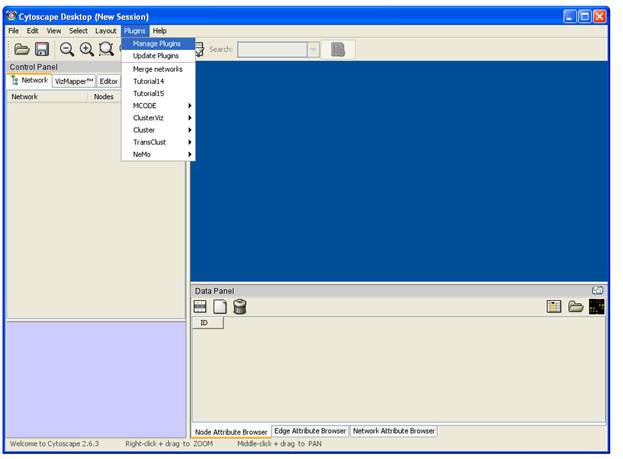Screen dimensions: 623x459
Task: Click the Nodes column header
Action: pos(104,97)
